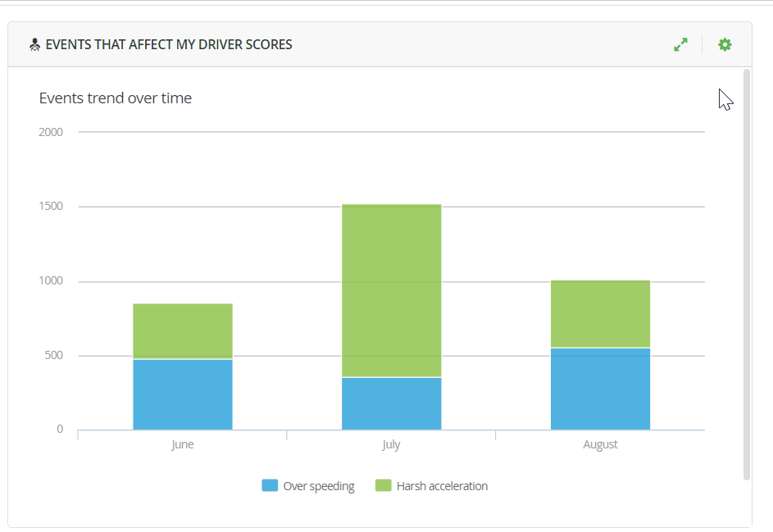Toggle the Harsh acceleration legend entry
Screen dimensions: 773x532
(431, 485)
